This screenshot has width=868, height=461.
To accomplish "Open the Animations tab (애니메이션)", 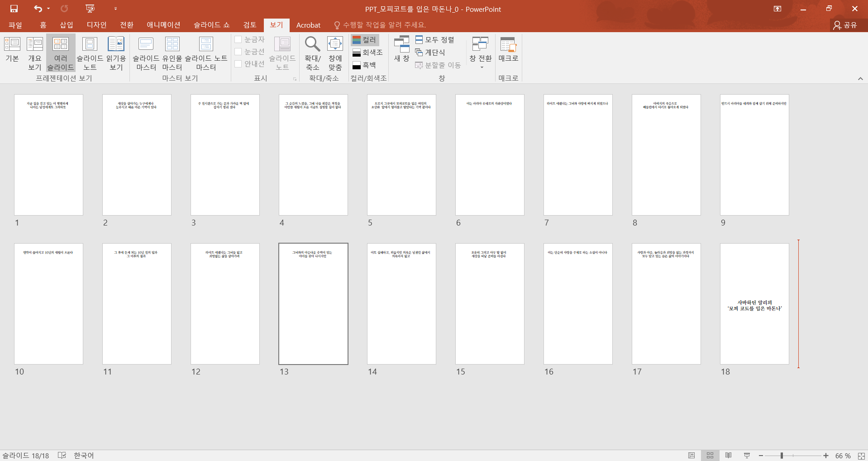I will pyautogui.click(x=164, y=25).
